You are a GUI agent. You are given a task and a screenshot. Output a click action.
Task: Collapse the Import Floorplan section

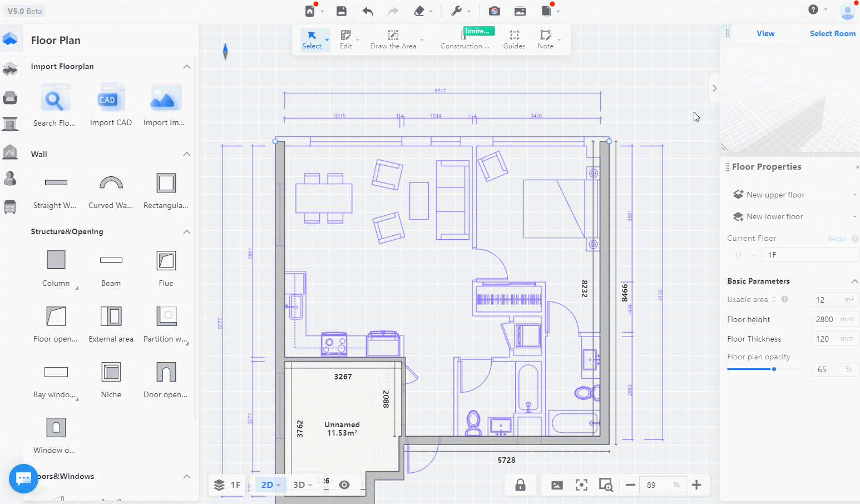click(187, 67)
